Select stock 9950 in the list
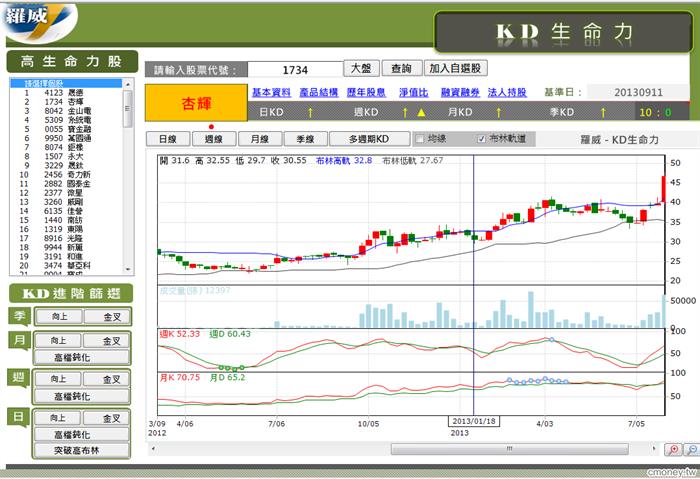 (66, 138)
